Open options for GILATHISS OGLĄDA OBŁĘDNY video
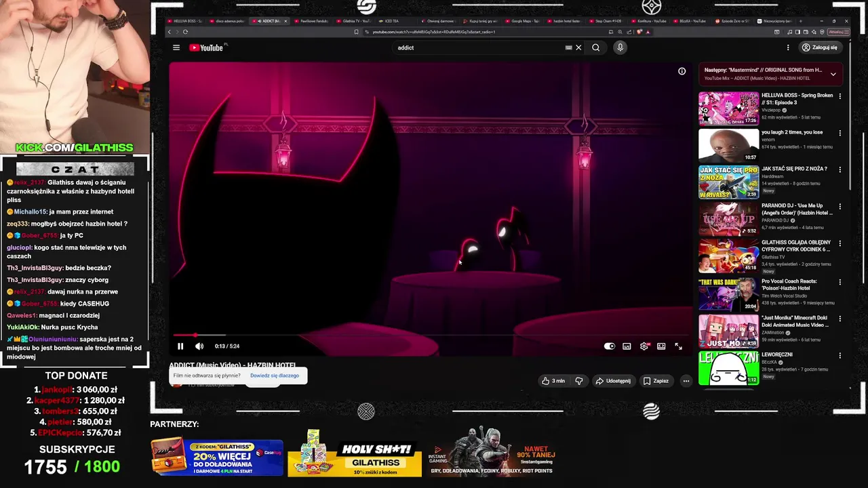 pyautogui.click(x=840, y=243)
